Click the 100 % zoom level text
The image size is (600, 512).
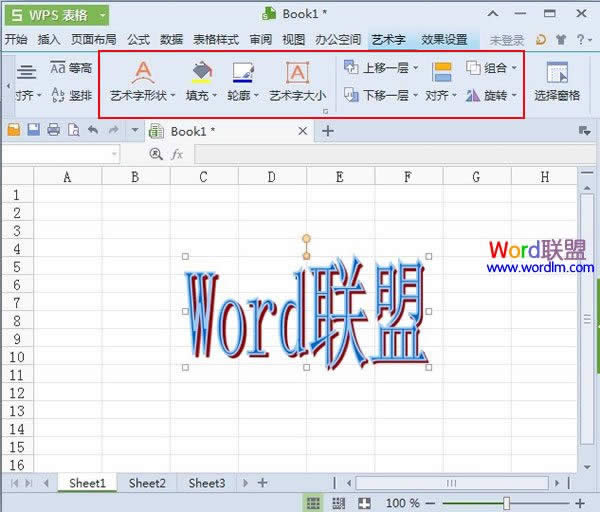[x=402, y=503]
